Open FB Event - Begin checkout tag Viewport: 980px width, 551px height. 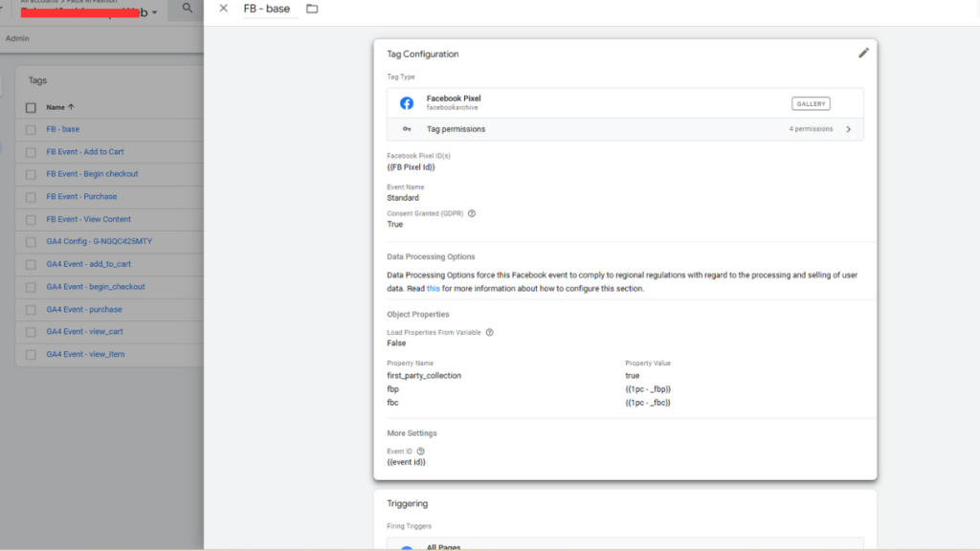92,174
